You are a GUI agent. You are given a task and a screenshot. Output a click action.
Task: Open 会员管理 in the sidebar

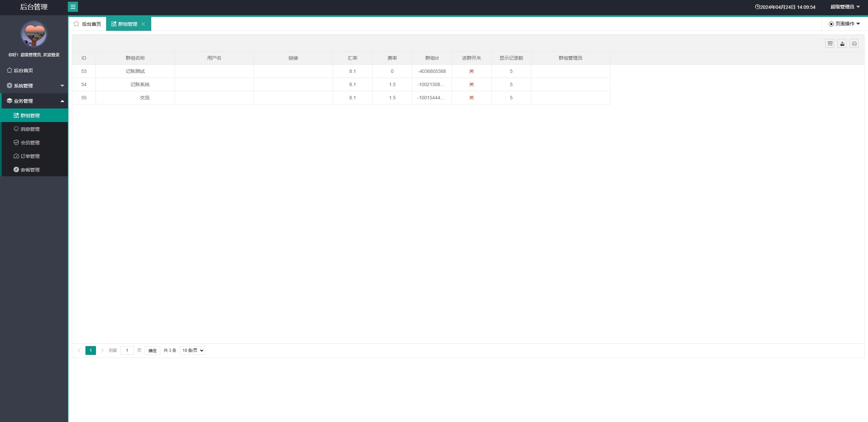point(30,143)
